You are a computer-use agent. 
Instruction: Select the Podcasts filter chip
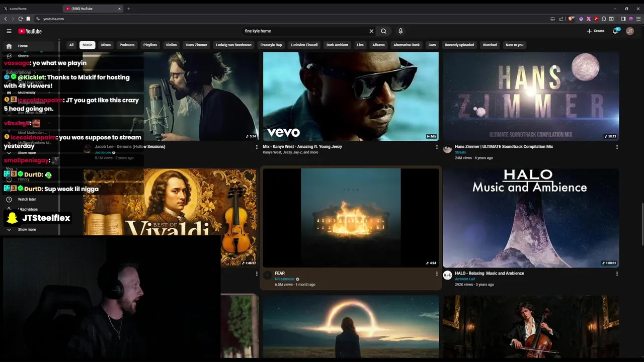pyautogui.click(x=127, y=45)
